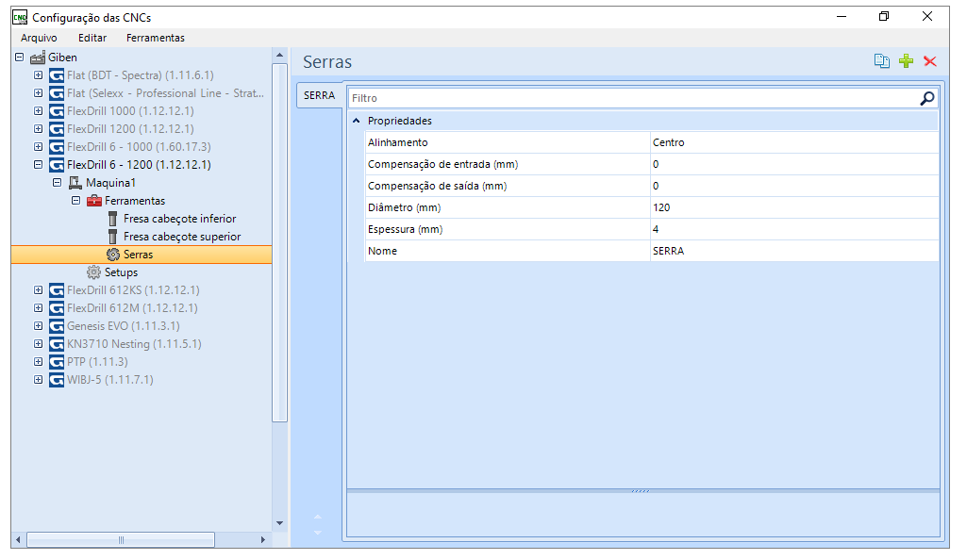967x560 pixels.
Task: Click the Setups gear icon
Action: click(93, 272)
